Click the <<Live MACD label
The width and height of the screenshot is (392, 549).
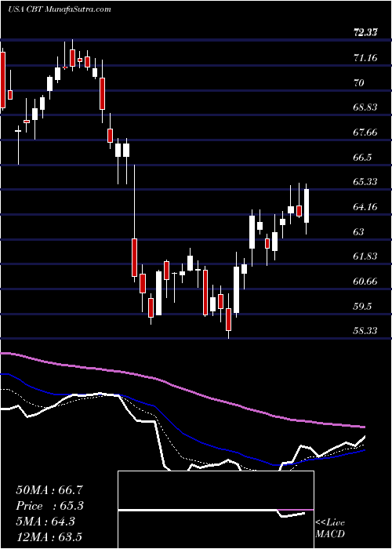[x=330, y=529]
